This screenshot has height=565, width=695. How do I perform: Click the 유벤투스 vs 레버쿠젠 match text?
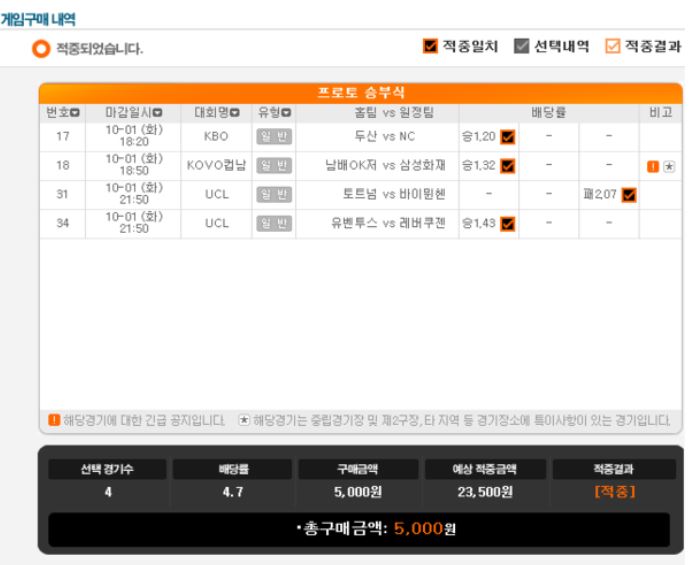pos(388,222)
